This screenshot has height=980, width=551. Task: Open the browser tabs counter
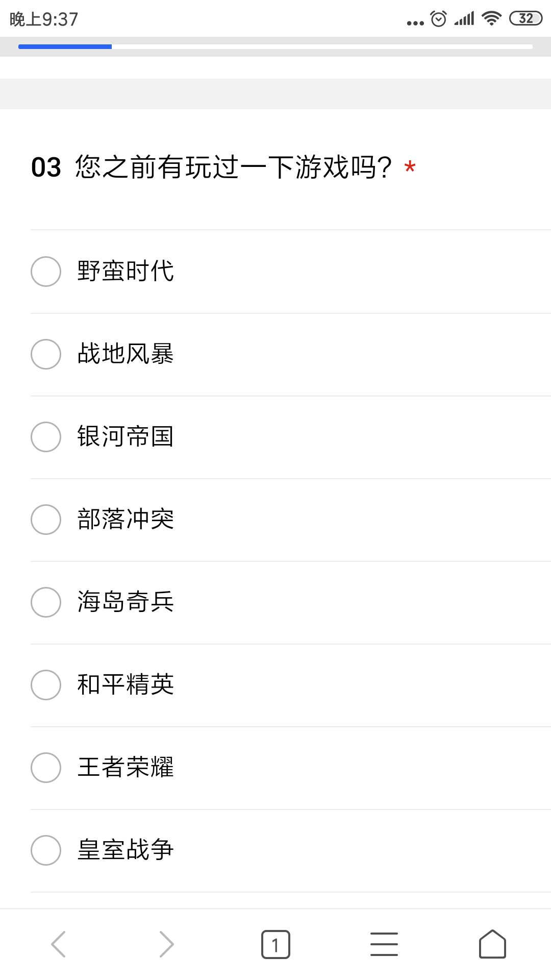click(275, 944)
